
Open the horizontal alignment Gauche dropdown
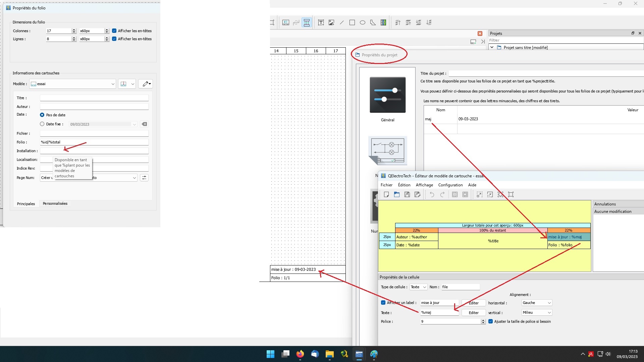(537, 303)
